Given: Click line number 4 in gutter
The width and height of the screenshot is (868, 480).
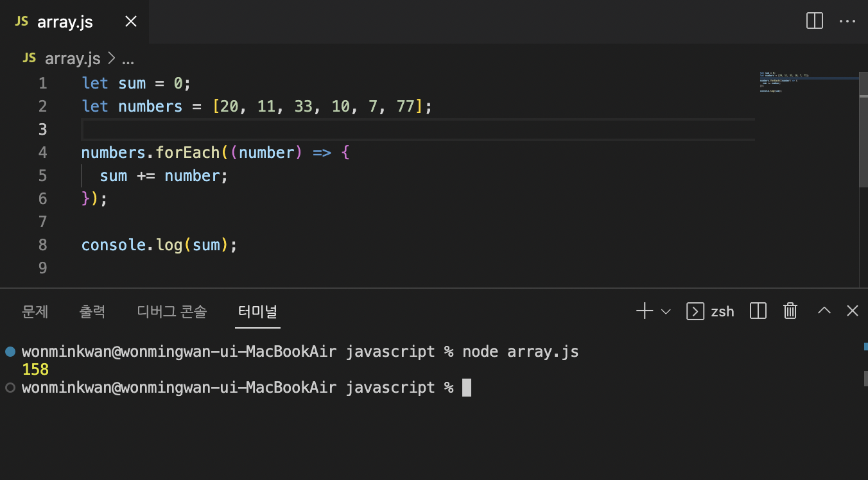Looking at the screenshot, I should pyautogui.click(x=42, y=153).
